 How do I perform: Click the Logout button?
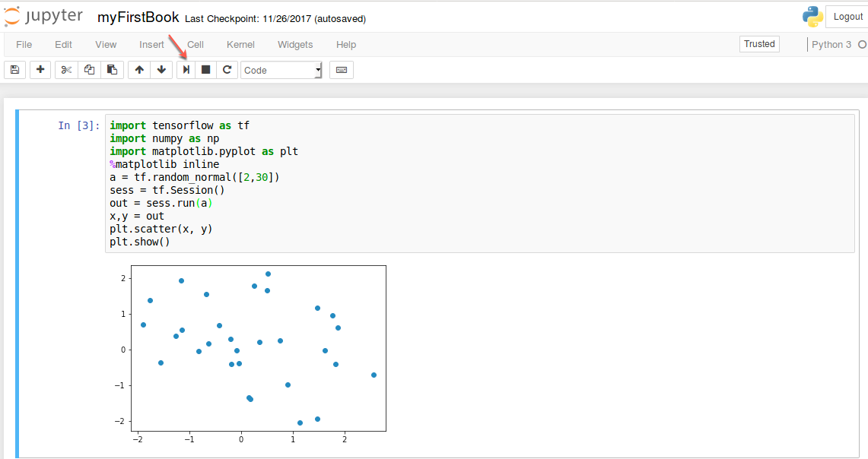(x=847, y=16)
